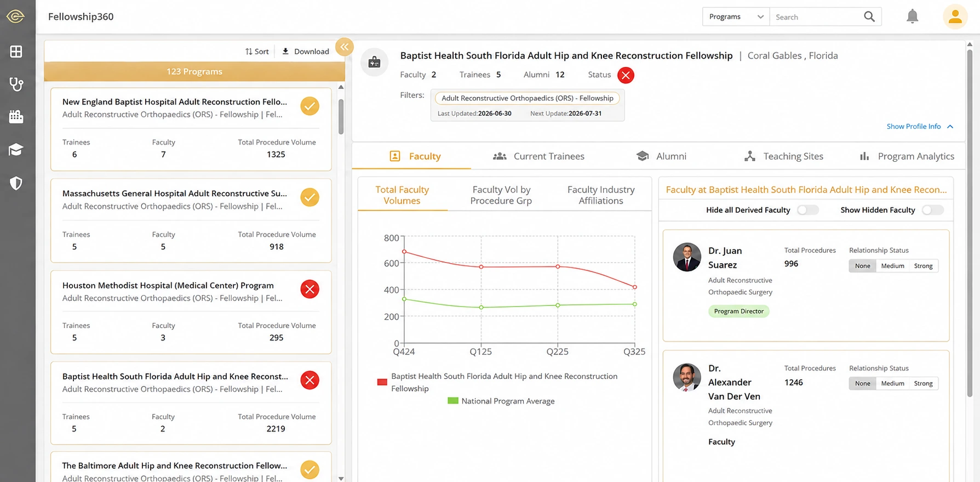Open New England Baptist Hospital program card
The width and height of the screenshot is (980, 482).
[x=191, y=129]
